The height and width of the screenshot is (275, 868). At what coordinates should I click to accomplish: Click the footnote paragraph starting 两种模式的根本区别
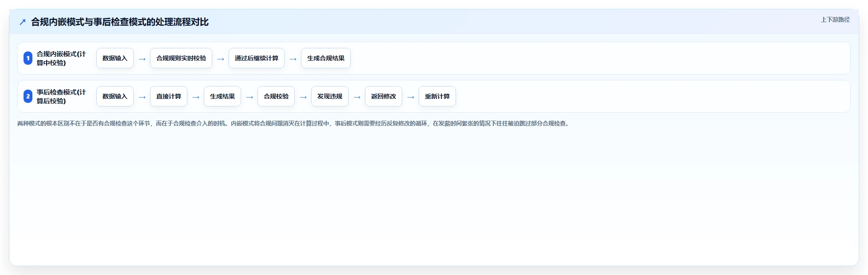point(294,123)
